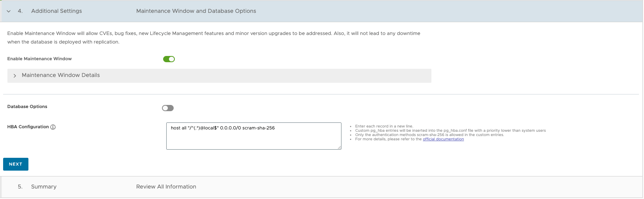644x199 pixels.
Task: Expand Maintenance Window Details with the right chevron
Action: click(15, 76)
